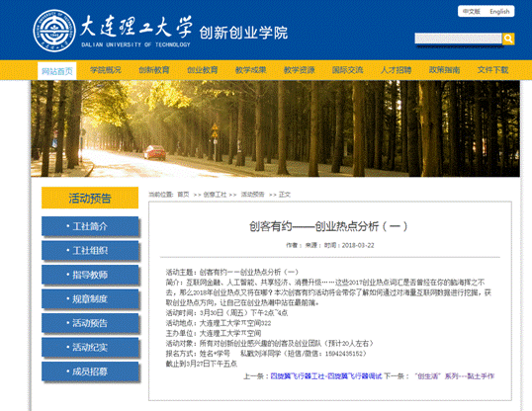Screen dimensions: 532x411
Task: Switch language to English
Action: [499, 12]
